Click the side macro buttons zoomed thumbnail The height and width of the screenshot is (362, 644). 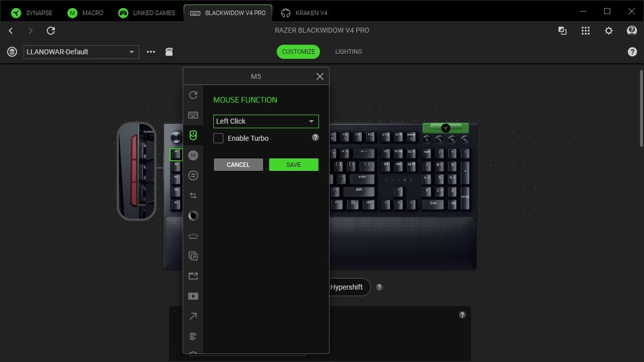(136, 171)
